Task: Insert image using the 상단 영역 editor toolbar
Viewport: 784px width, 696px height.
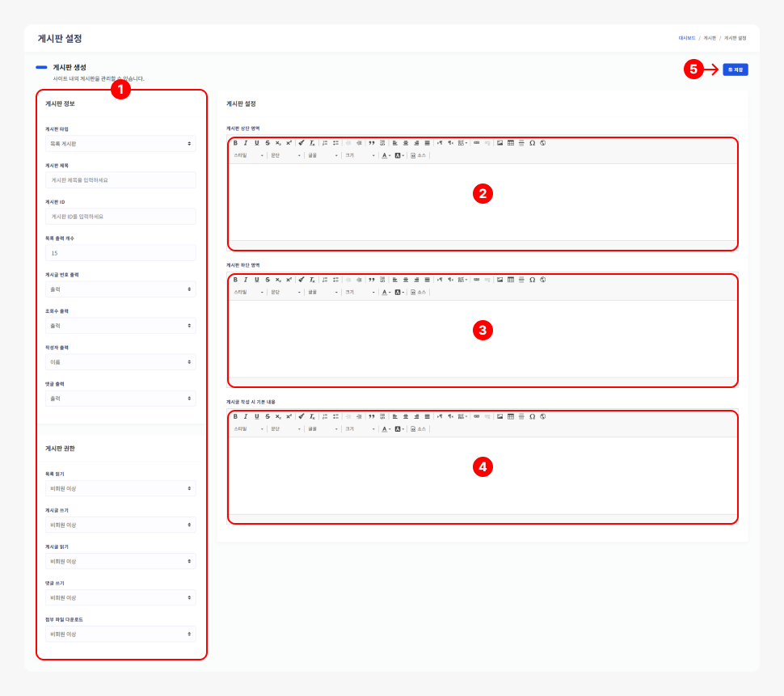Action: click(500, 143)
